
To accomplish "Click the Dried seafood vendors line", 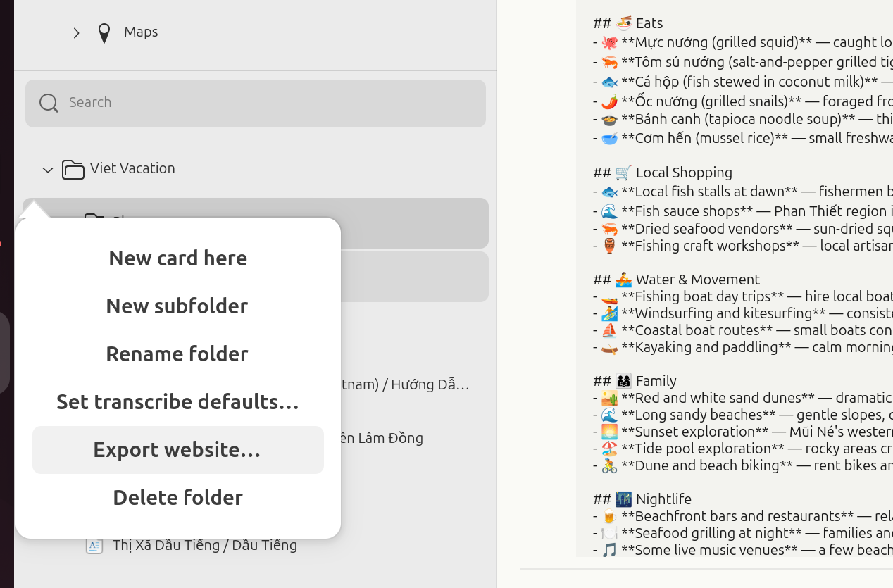I will pyautogui.click(x=742, y=229).
